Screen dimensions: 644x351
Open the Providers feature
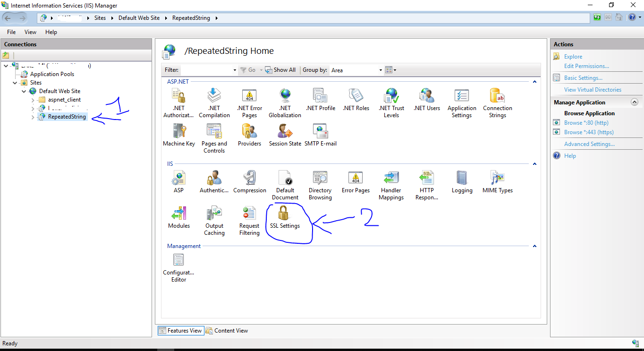250,135
